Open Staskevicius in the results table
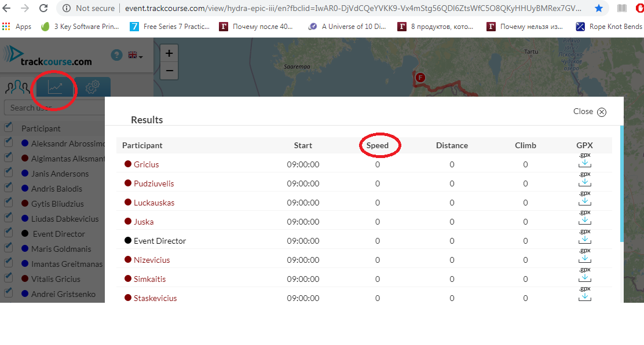Image resolution: width=644 pixels, height=345 pixels. click(155, 298)
